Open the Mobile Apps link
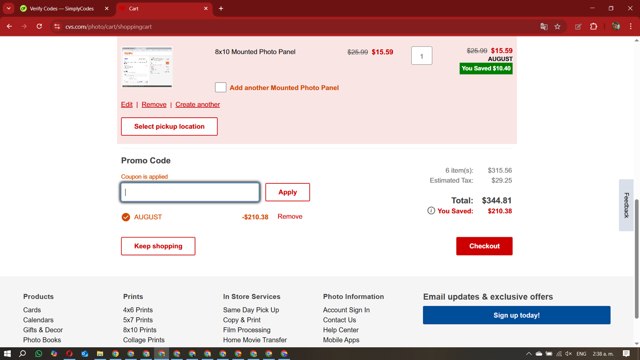Screen dimensions: 640x360 tap(341, 340)
